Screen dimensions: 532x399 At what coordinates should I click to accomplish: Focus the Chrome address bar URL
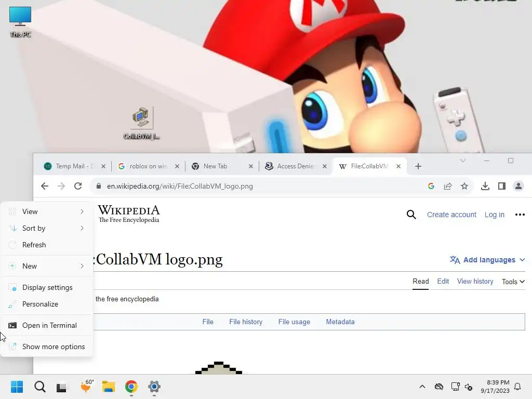pos(180,186)
